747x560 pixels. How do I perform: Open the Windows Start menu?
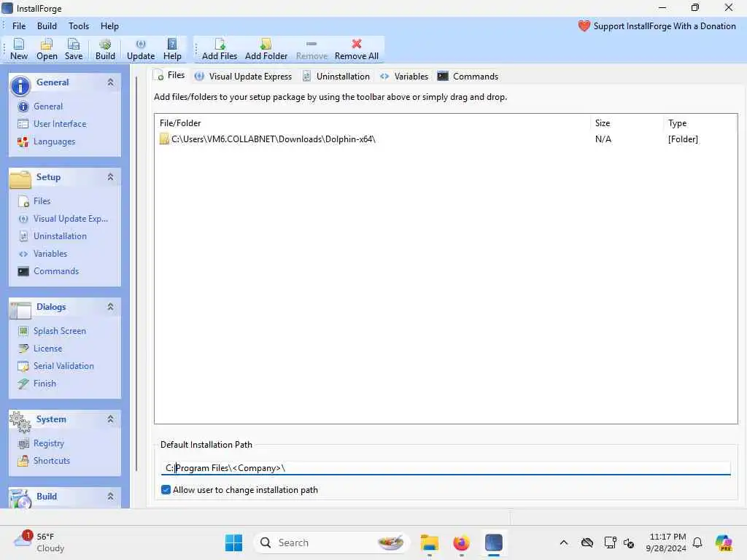233,542
